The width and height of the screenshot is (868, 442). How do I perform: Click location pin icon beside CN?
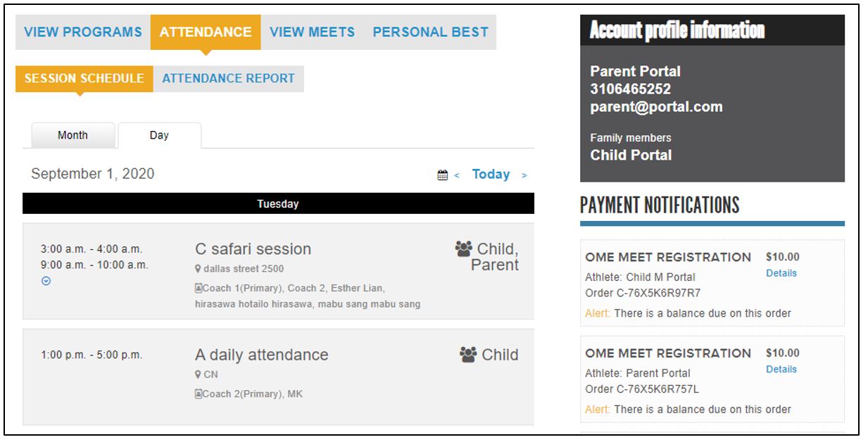198,374
